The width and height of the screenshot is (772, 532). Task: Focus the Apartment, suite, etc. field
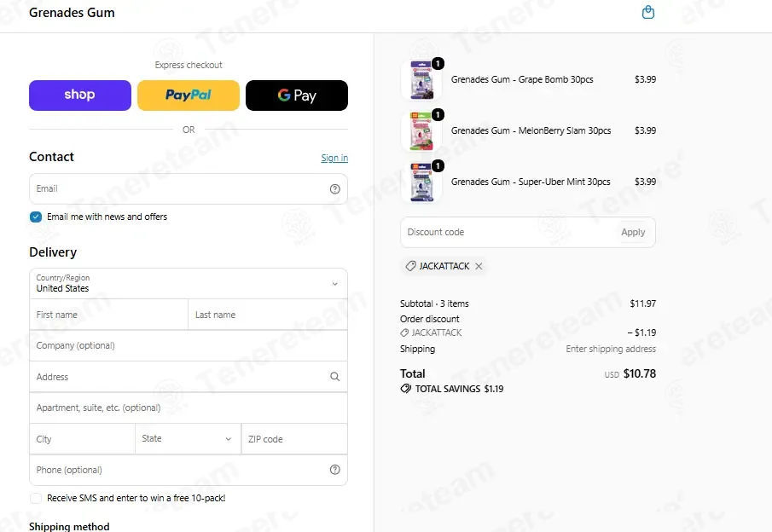189,408
